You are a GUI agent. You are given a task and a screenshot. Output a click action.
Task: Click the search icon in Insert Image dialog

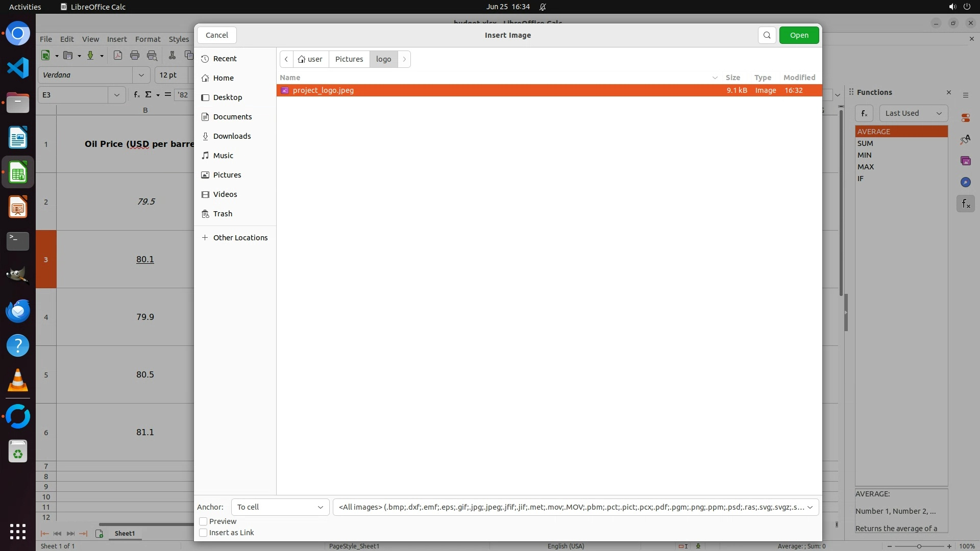767,35
